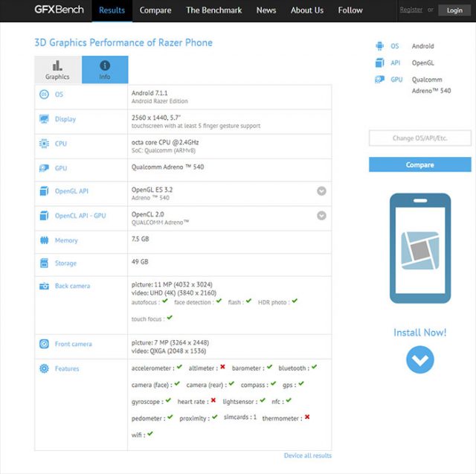Click the Android 7.1.1 text

149,93
